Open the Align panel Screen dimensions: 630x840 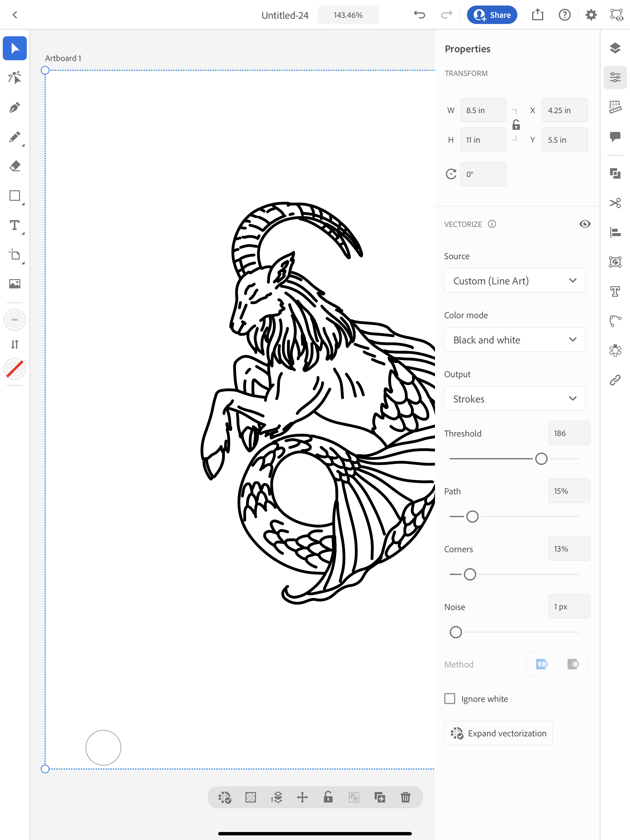point(615,232)
